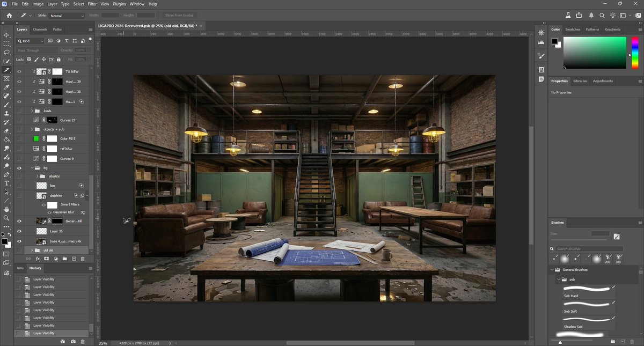Viewport: 644px width, 346px height.
Task: Create new group folder icon in Layers
Action: pyautogui.click(x=64, y=259)
